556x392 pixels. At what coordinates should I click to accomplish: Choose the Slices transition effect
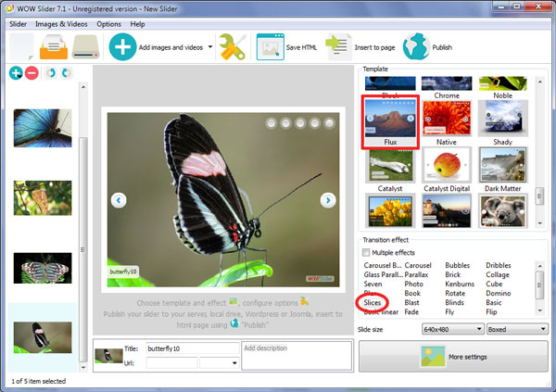tap(373, 303)
